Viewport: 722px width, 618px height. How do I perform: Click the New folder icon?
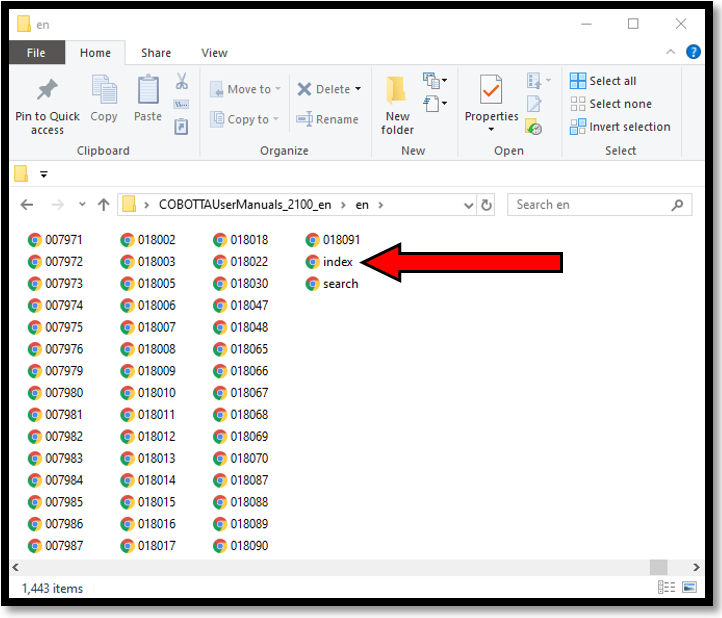pyautogui.click(x=396, y=89)
